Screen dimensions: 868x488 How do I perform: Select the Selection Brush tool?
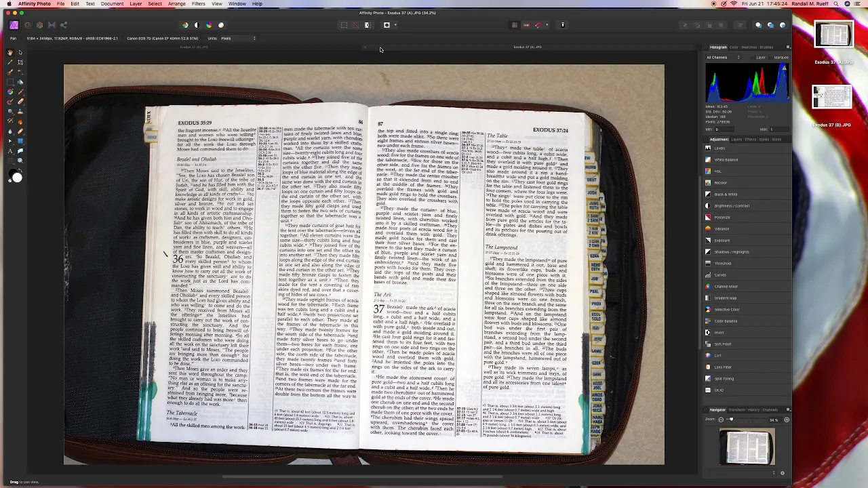(9, 72)
